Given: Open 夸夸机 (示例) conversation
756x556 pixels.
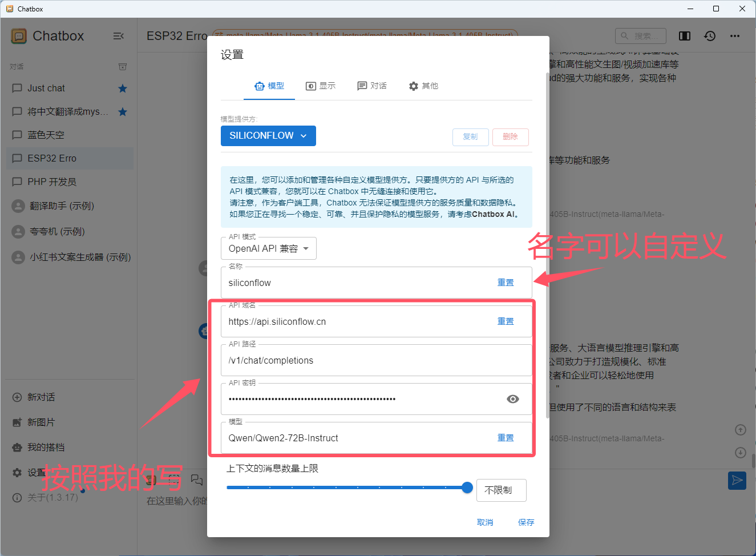Looking at the screenshot, I should [x=70, y=231].
